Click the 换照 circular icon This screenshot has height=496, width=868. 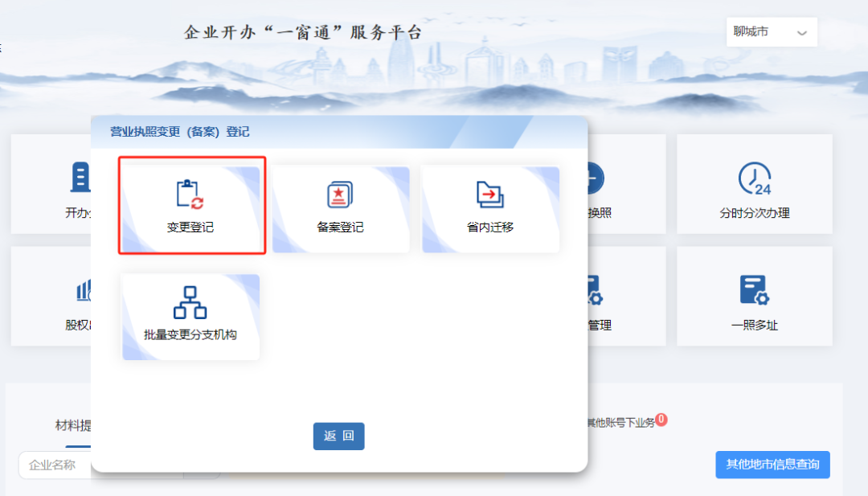click(x=594, y=178)
